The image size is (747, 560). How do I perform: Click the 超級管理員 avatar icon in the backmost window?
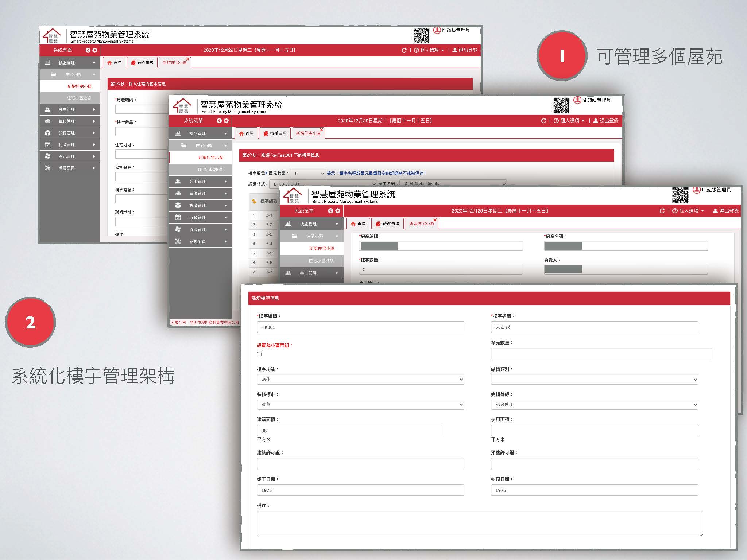click(437, 30)
